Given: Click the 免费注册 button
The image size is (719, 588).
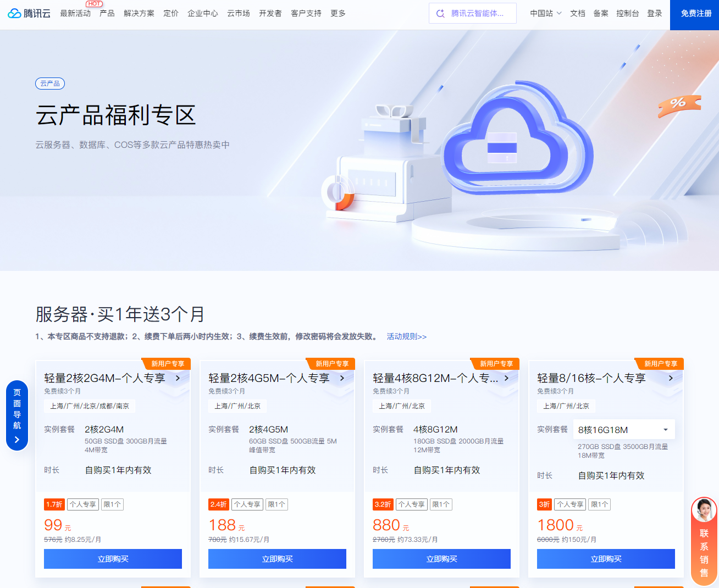Looking at the screenshot, I should (x=695, y=14).
